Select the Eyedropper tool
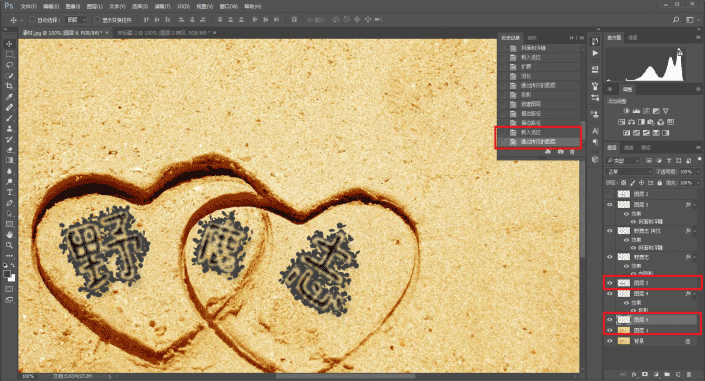Screen dimensions: 705x381 click(9, 97)
